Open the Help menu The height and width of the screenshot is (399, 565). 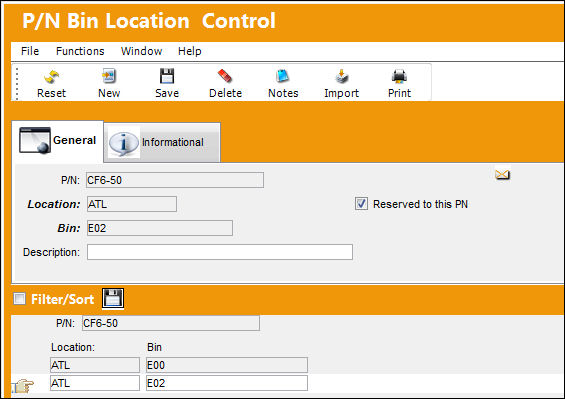point(190,51)
